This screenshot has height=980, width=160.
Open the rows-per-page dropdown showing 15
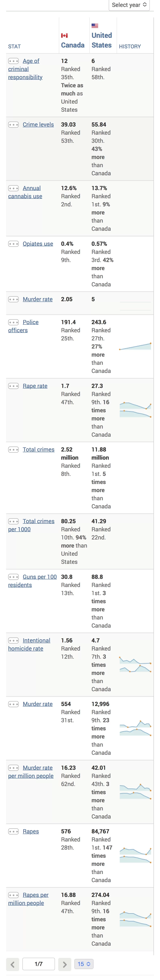click(84, 964)
